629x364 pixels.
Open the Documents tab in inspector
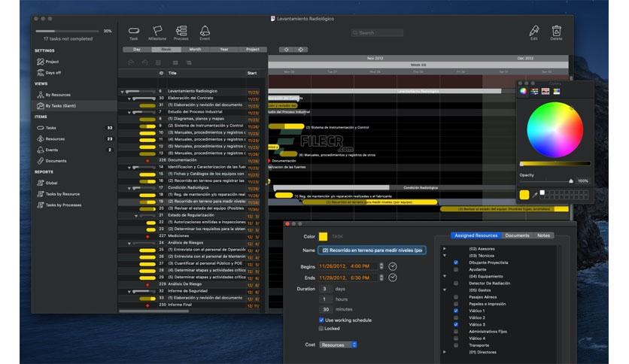[x=517, y=235]
